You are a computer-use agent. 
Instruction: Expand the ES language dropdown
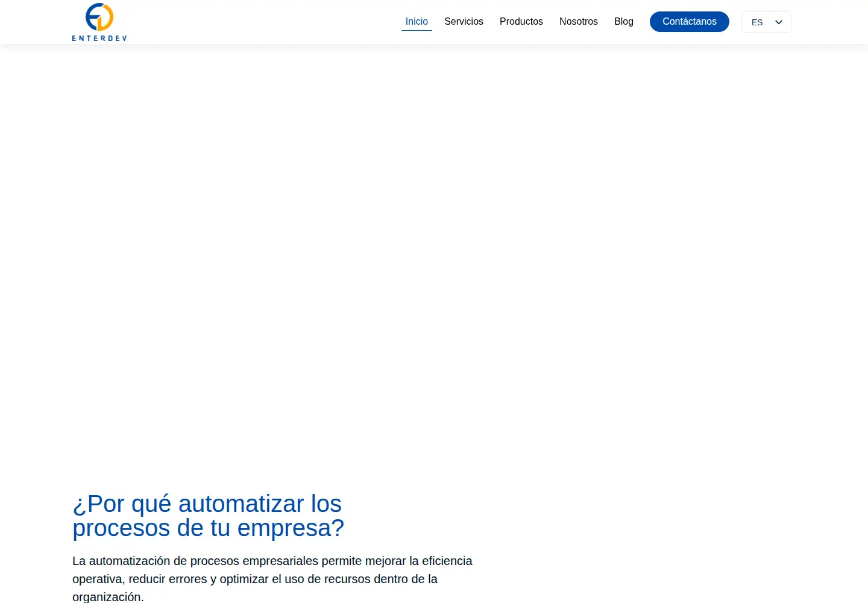[x=766, y=22]
